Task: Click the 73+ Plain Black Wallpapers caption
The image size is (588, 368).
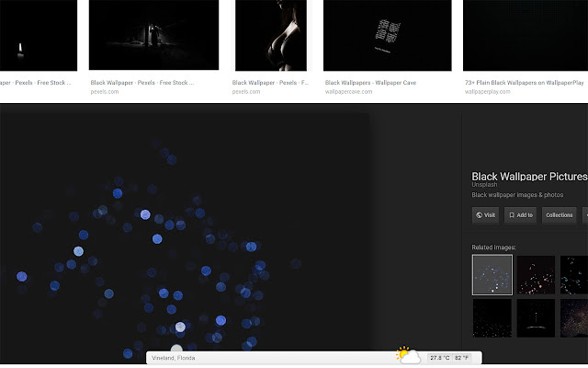Action: pyautogui.click(x=525, y=83)
